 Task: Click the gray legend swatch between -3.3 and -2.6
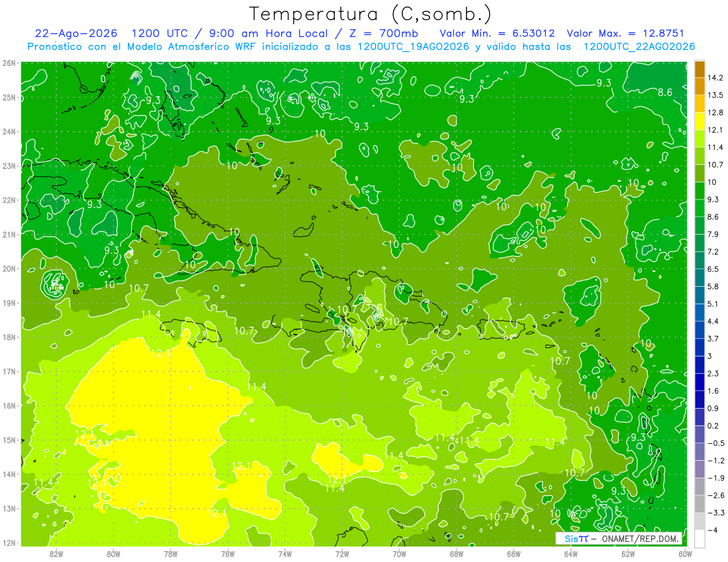[699, 504]
